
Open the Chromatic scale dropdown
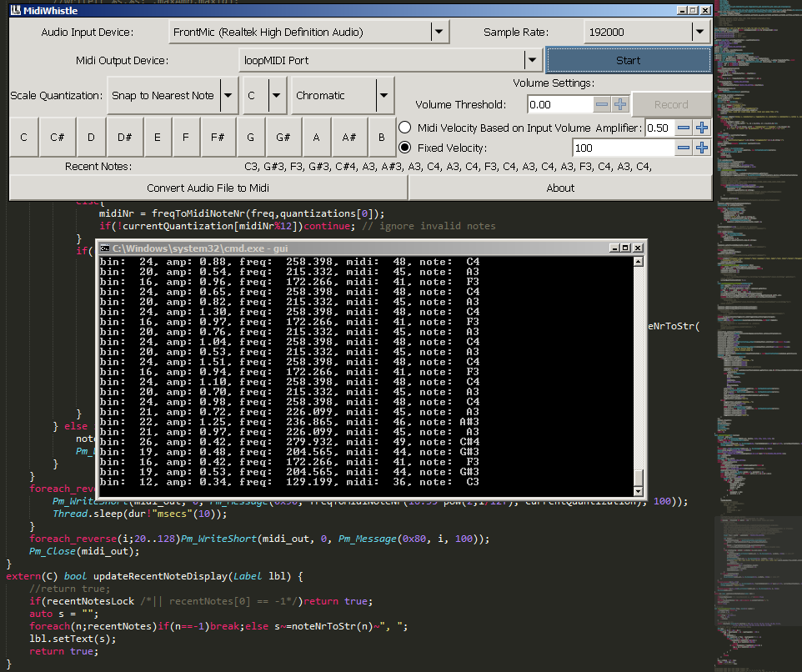pos(384,96)
